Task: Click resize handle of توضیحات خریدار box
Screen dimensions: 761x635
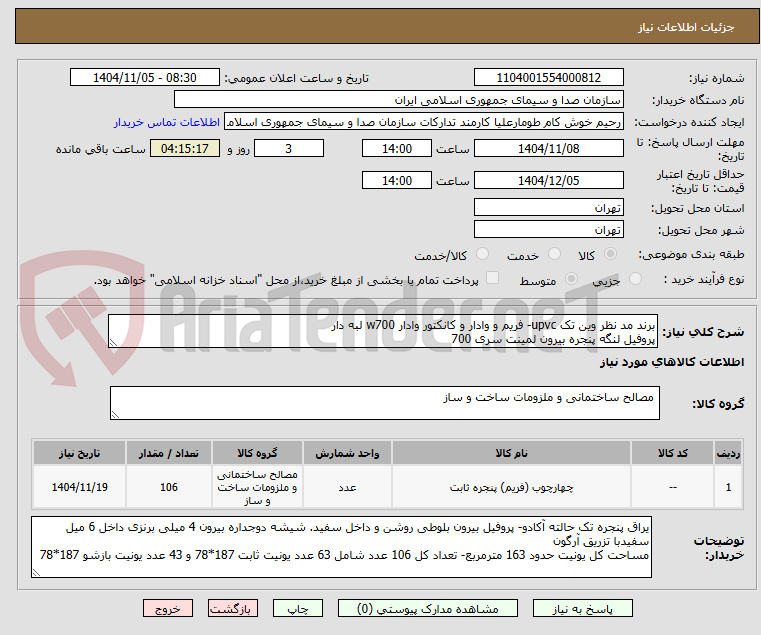Action: coord(36,573)
